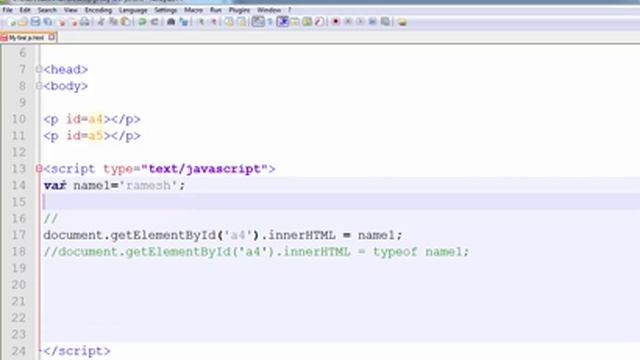Save the file with the Save icon
640x360 pixels.
coord(36,22)
